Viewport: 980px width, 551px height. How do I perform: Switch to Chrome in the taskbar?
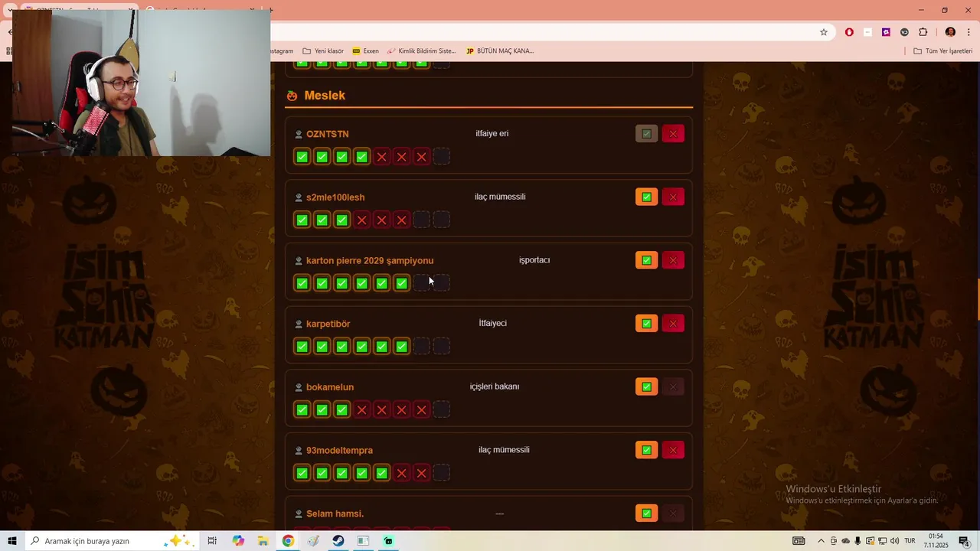pos(288,541)
